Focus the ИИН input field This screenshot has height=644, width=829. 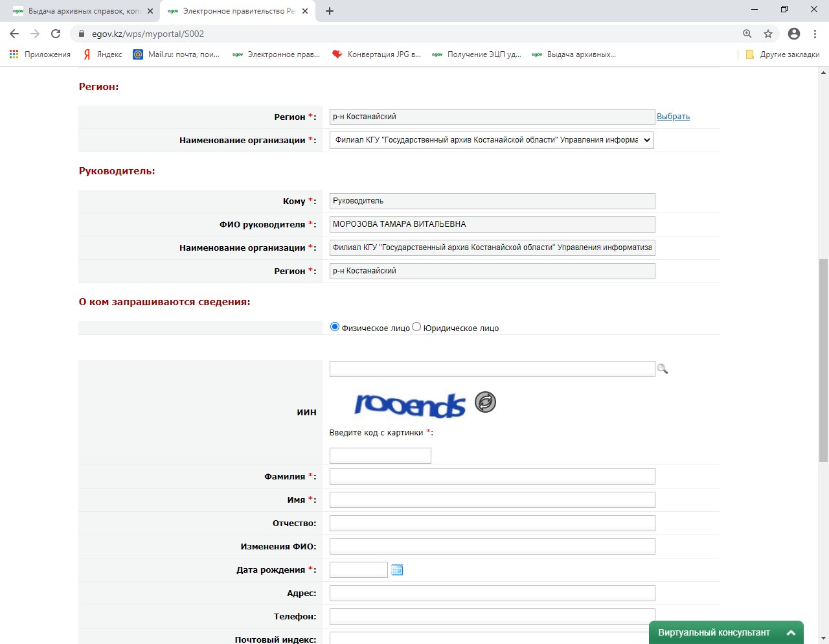click(x=492, y=369)
